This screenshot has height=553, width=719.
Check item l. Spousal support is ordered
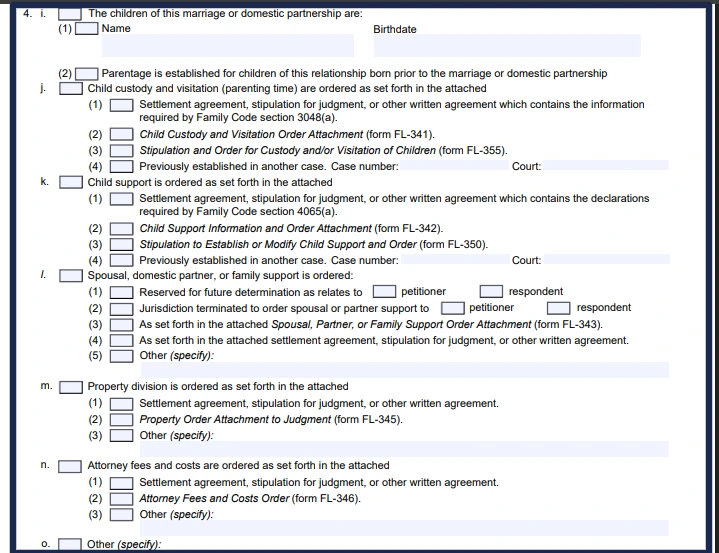pyautogui.click(x=71, y=276)
